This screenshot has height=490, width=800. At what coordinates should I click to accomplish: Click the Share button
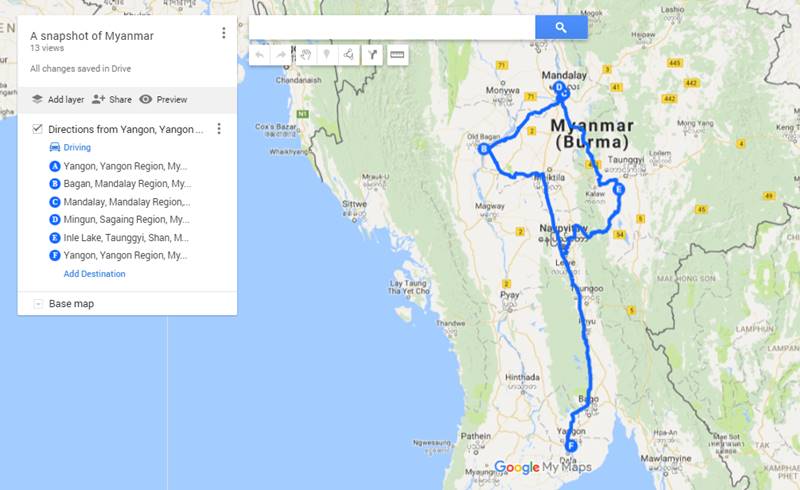(x=112, y=100)
